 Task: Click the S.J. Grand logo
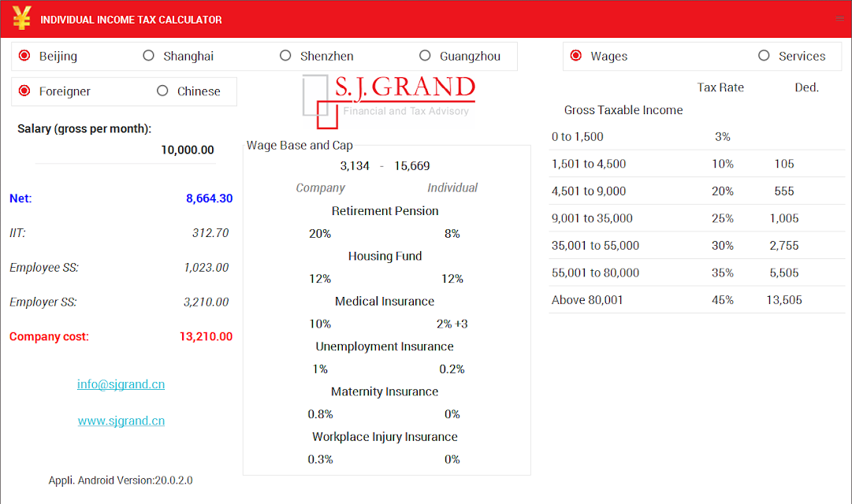pos(389,102)
